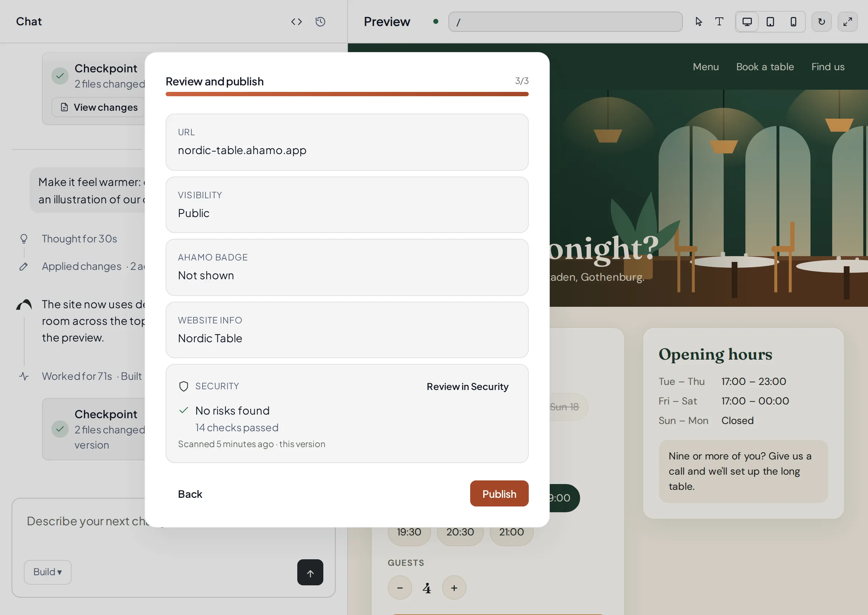Click the 'No risks found' status
The width and height of the screenshot is (868, 615).
click(x=233, y=411)
